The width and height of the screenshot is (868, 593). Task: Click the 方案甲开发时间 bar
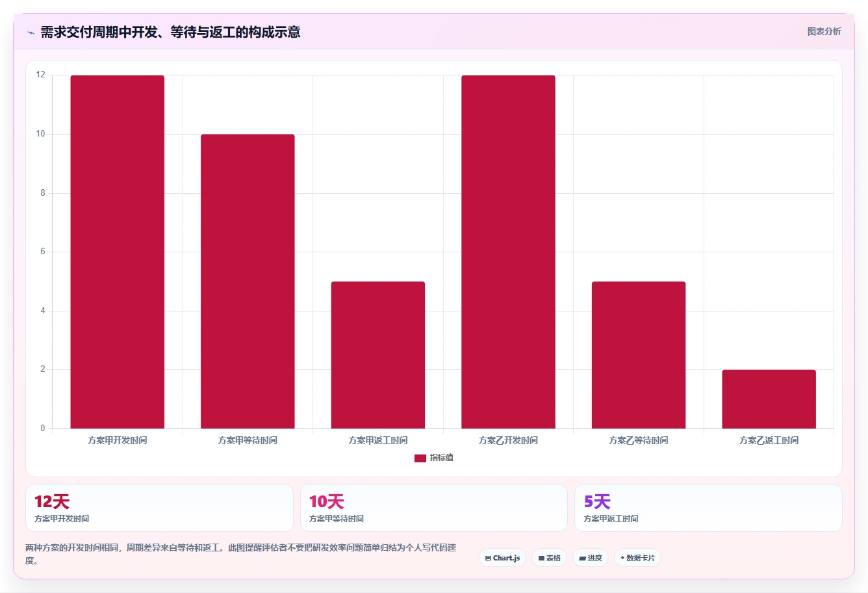click(118, 252)
